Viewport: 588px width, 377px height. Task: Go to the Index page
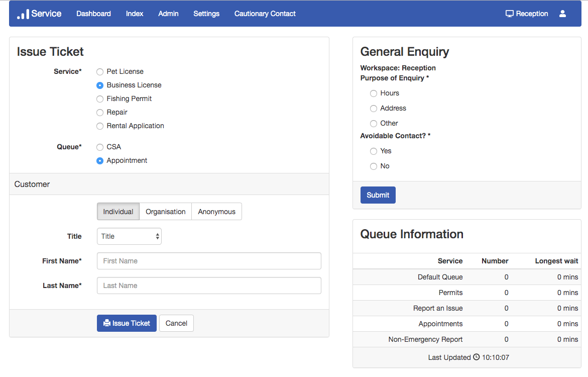click(134, 14)
